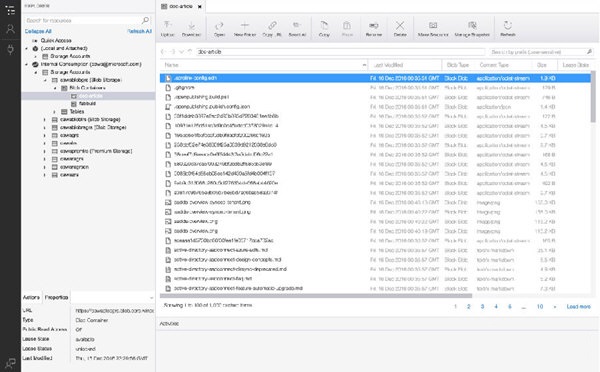Viewport: 600px width, 372px height.
Task: Click the doc-article address path field
Action: tap(341, 52)
